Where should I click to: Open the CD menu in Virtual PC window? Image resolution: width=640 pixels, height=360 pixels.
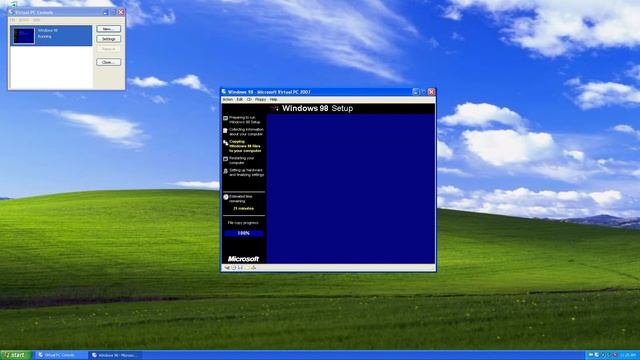point(249,100)
